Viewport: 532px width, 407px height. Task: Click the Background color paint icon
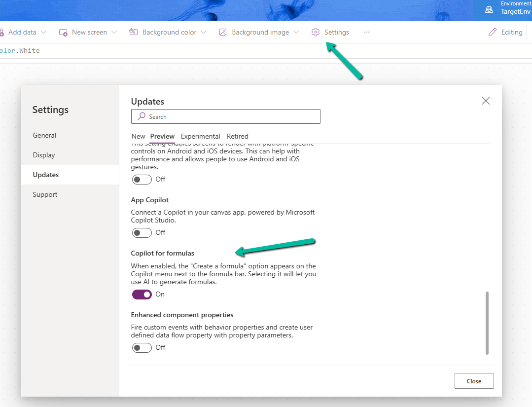click(x=133, y=32)
